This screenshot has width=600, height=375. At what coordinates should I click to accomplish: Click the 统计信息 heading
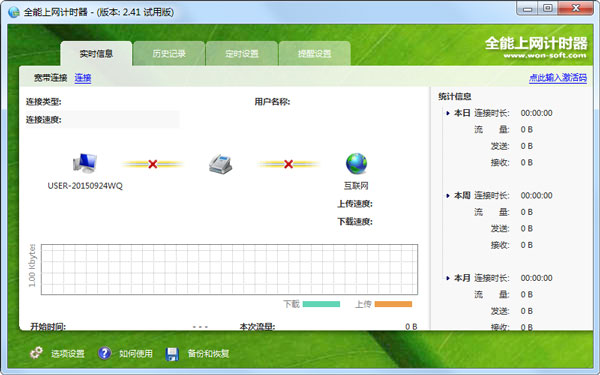pyautogui.click(x=455, y=96)
